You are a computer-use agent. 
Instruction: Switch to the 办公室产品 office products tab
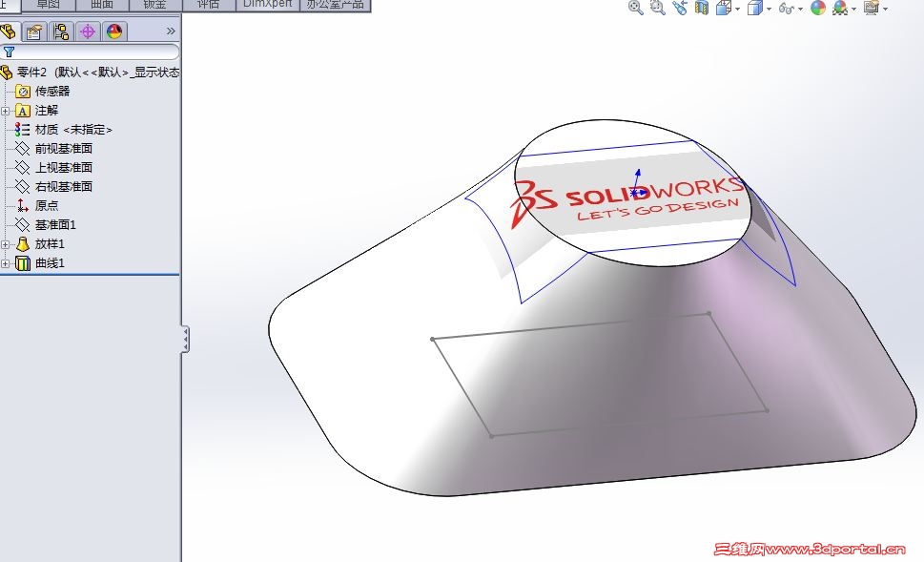click(x=335, y=4)
